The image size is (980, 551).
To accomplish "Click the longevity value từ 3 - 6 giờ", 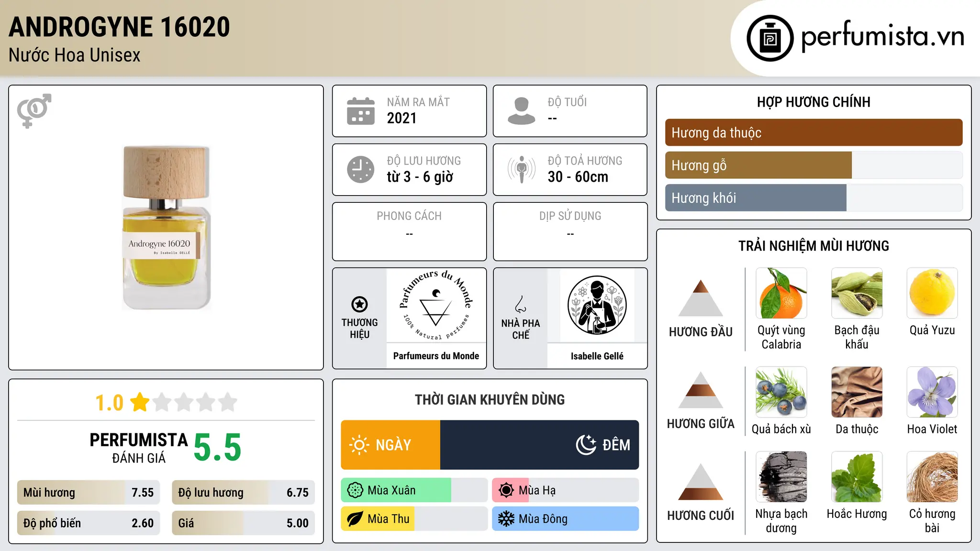I will pos(420,177).
